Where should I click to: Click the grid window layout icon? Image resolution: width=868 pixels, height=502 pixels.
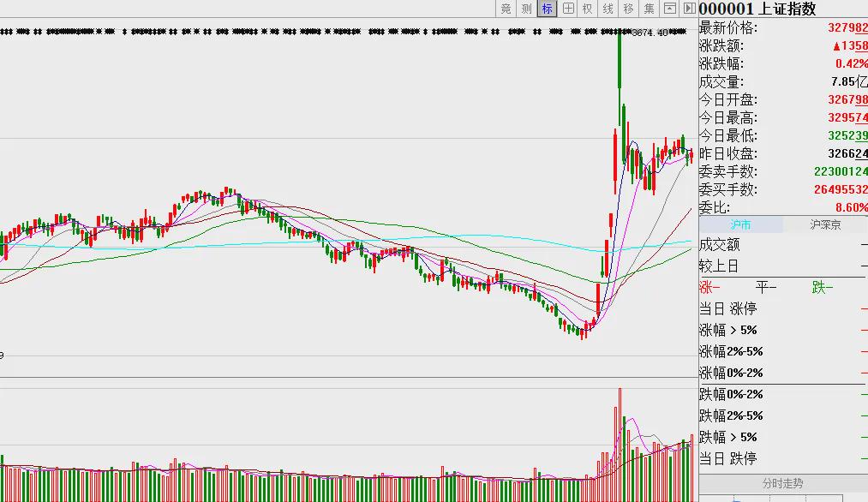[568, 9]
